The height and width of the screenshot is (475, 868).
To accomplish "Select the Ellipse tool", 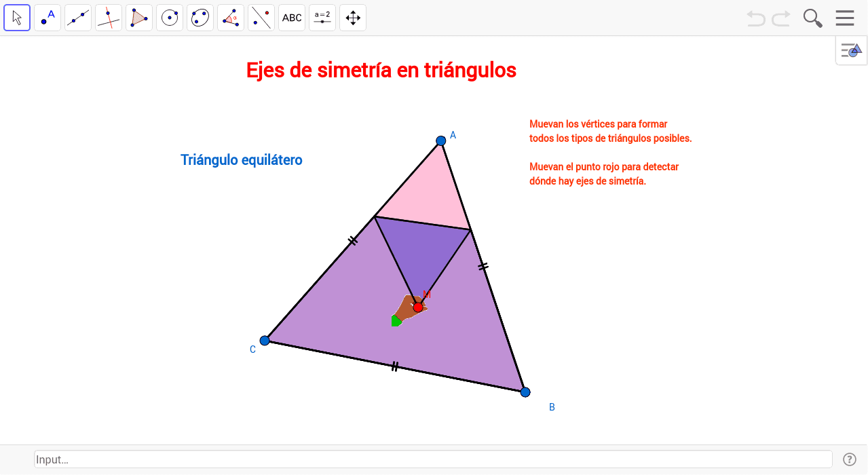I will (200, 18).
